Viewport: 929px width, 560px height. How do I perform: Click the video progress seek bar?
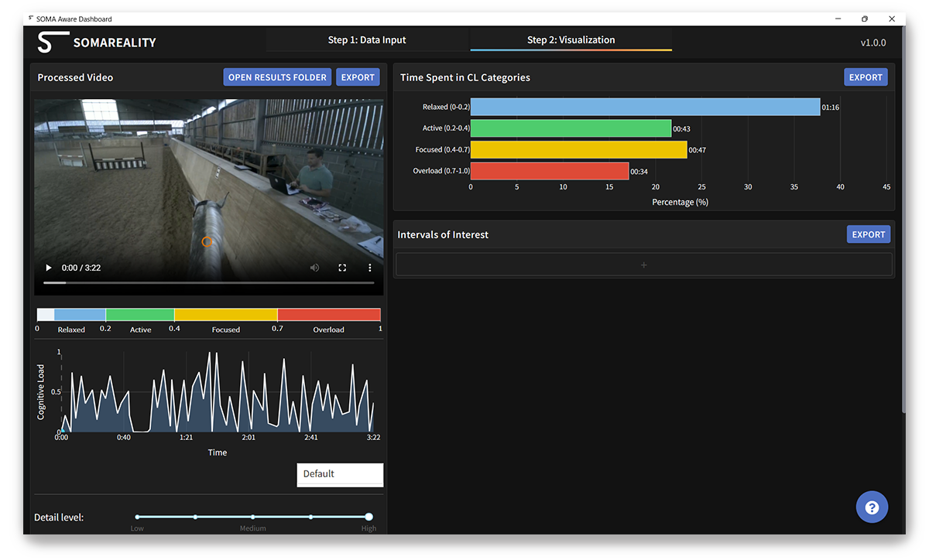point(209,283)
